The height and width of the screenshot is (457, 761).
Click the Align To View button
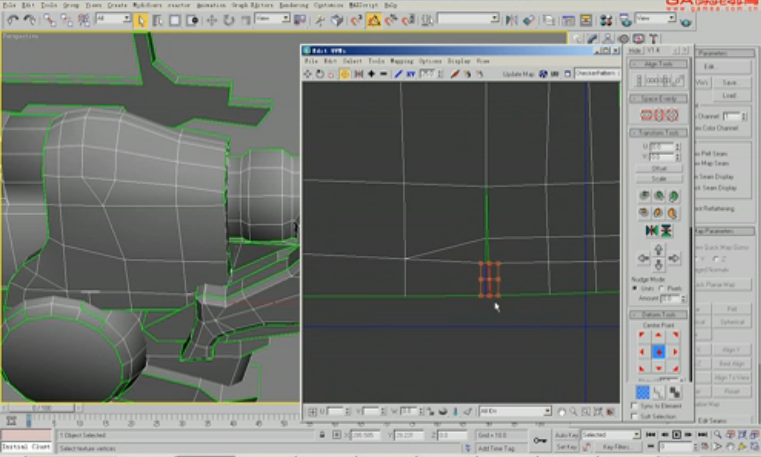pyautogui.click(x=732, y=377)
